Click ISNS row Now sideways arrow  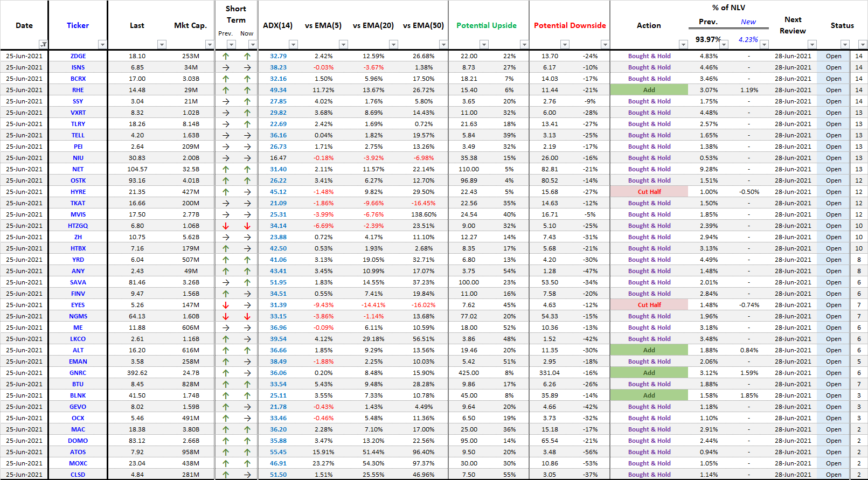click(247, 67)
